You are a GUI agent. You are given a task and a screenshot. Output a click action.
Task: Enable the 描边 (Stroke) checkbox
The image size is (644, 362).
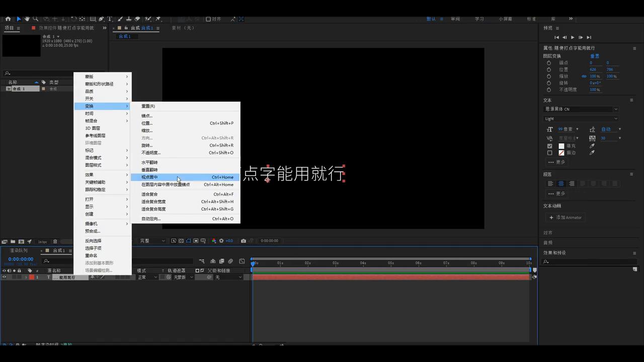click(x=550, y=153)
